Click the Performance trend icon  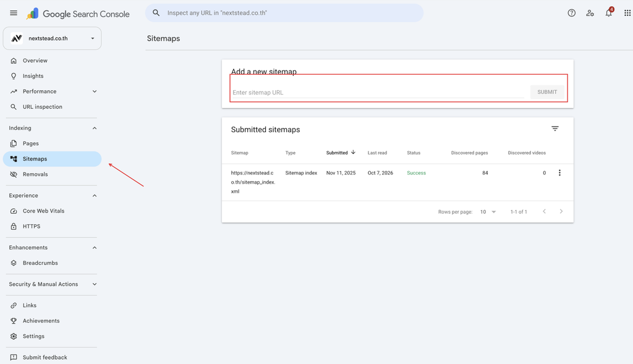[x=14, y=91]
